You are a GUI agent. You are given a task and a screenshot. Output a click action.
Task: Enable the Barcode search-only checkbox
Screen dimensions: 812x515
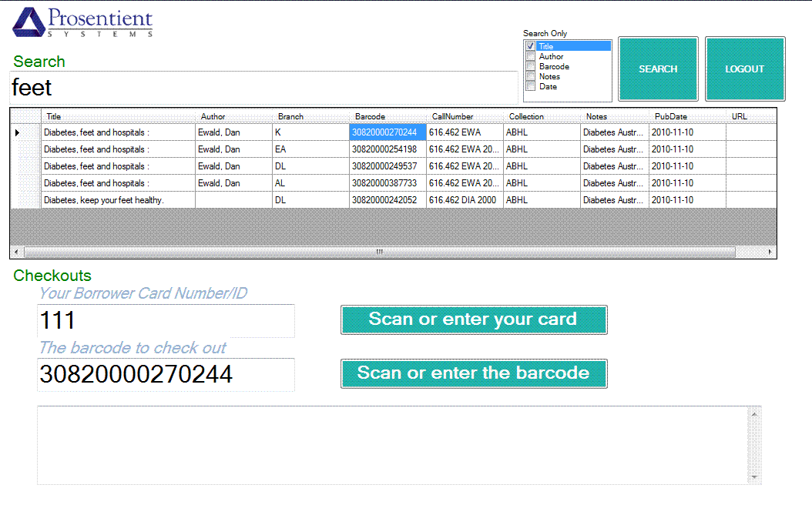pyautogui.click(x=530, y=66)
